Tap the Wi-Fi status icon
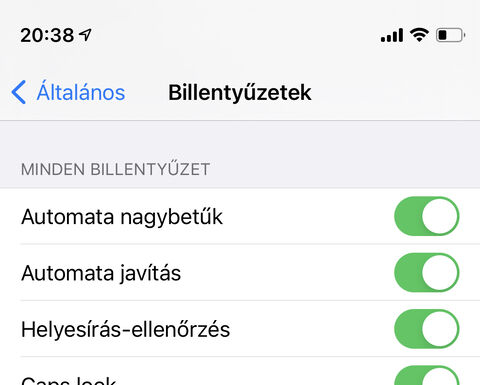Viewport: 480px width, 385px height. tap(419, 35)
